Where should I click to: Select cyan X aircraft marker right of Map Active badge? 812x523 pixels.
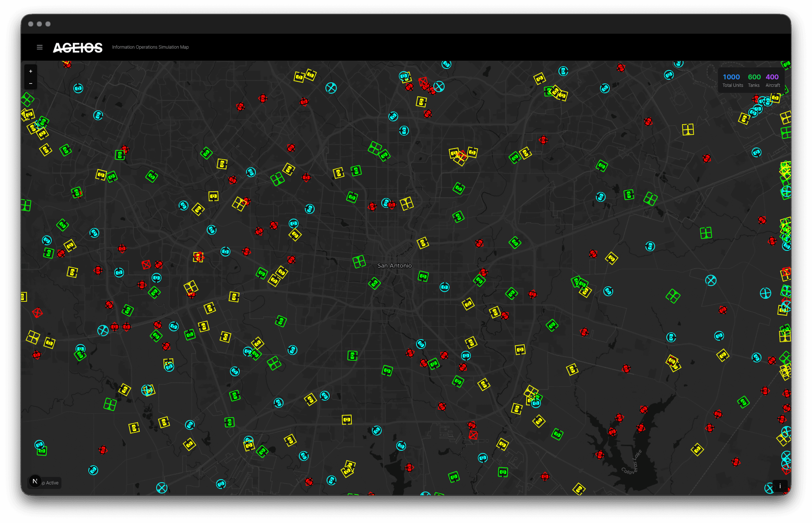162,487
